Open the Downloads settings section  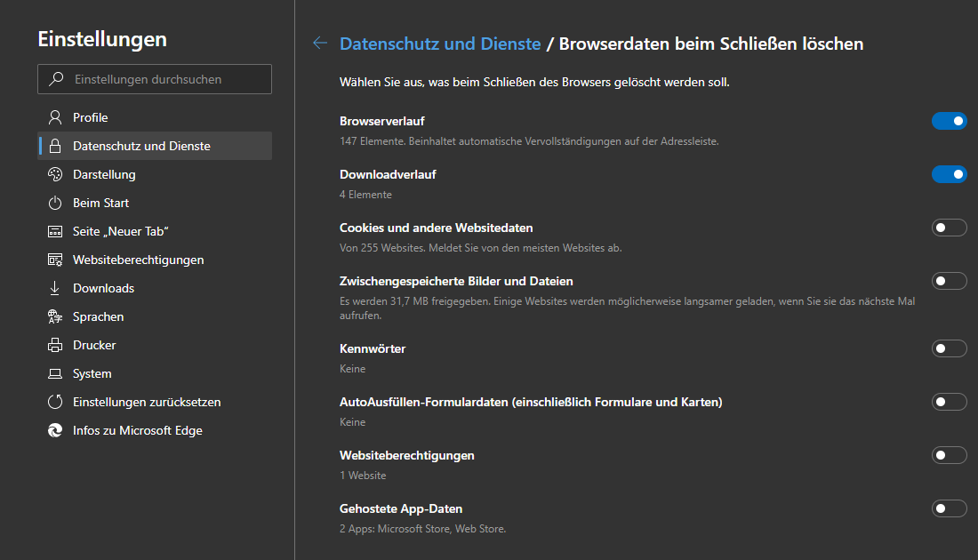point(103,288)
